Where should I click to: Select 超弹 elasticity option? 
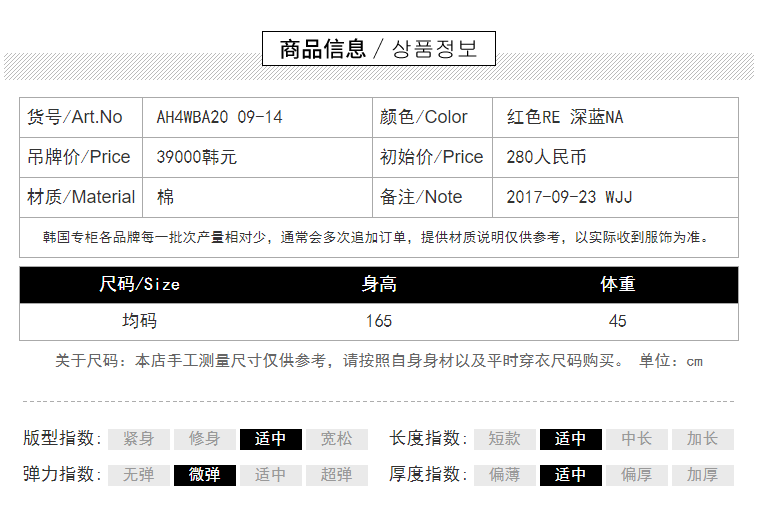[336, 475]
